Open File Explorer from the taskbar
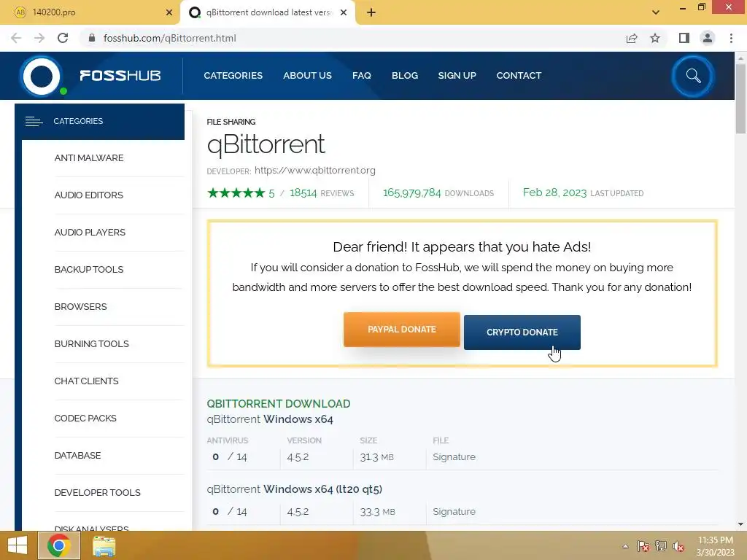747x560 pixels. tap(104, 546)
